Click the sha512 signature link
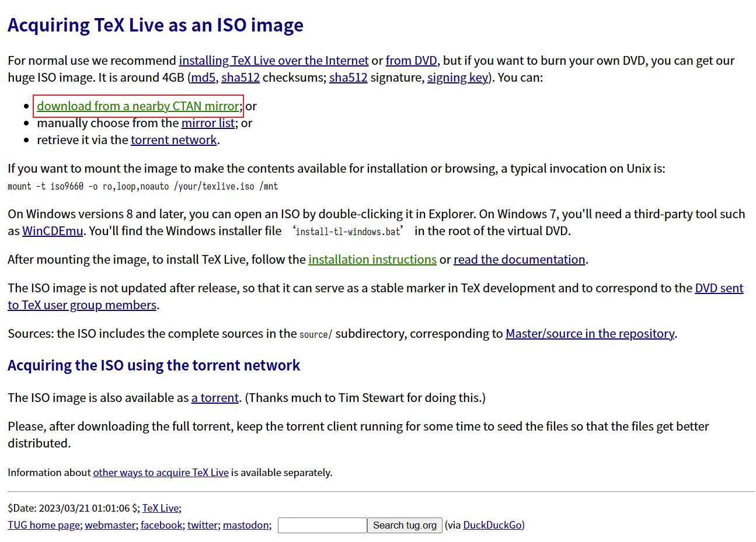756x542 pixels. tap(348, 78)
